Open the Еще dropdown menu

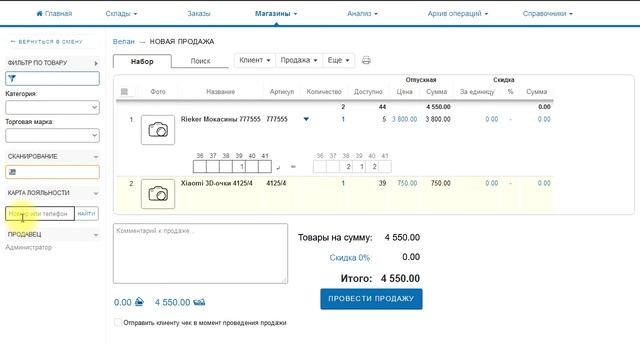tap(338, 60)
